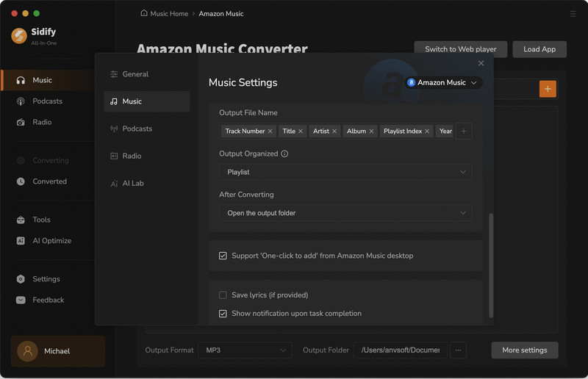Click the gear icon beside Settings
Image resolution: width=588 pixels, height=379 pixels.
click(x=21, y=279)
